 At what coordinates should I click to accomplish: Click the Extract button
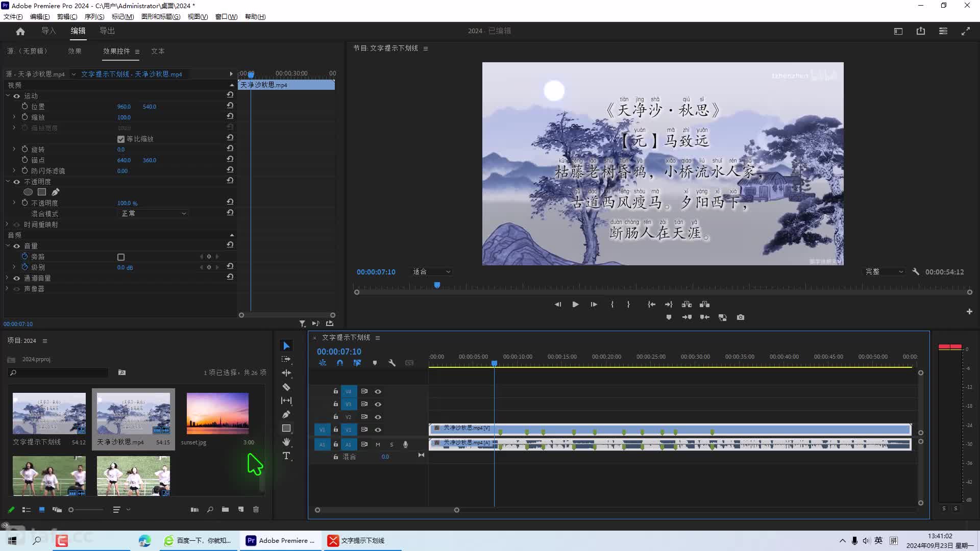[x=704, y=305]
